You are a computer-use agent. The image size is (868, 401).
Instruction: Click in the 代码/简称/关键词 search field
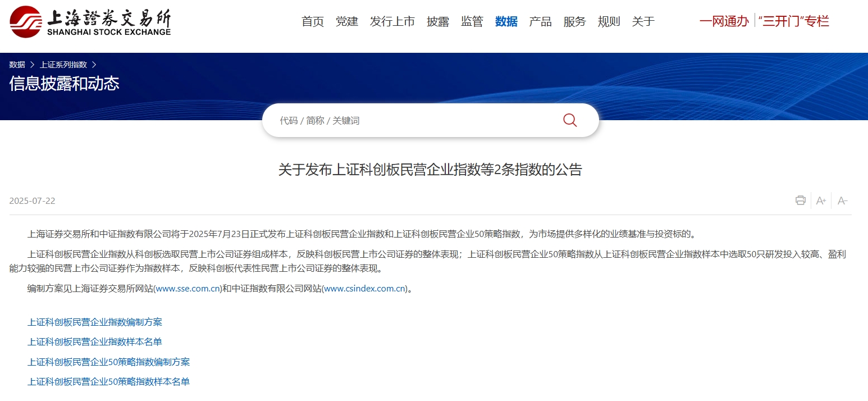click(415, 120)
